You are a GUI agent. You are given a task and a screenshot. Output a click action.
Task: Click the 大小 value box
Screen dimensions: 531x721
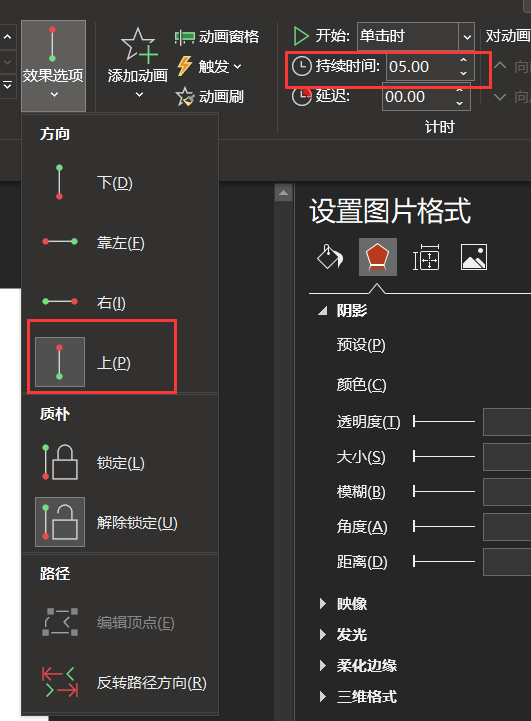tap(507, 457)
